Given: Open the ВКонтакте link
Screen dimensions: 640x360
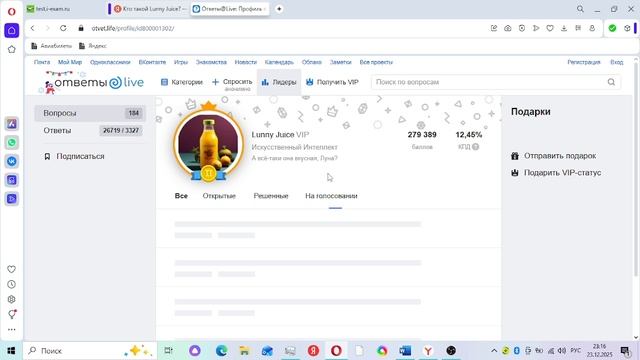Looking at the screenshot, I should 152,62.
